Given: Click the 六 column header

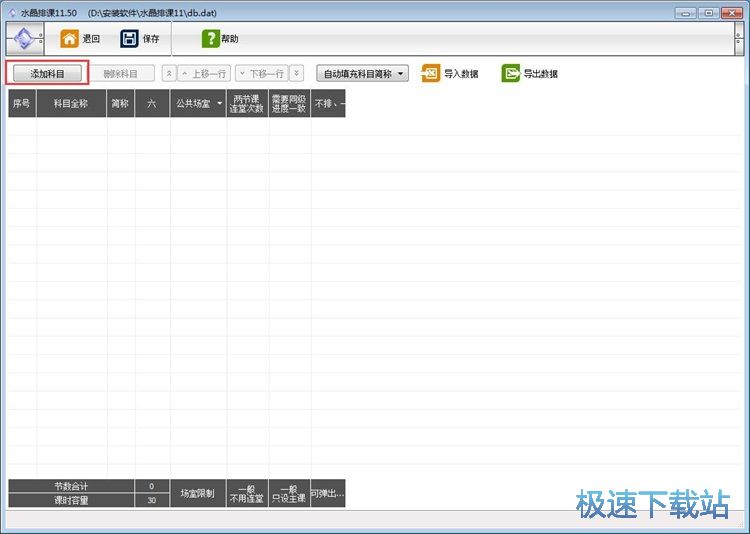Looking at the screenshot, I should (152, 103).
